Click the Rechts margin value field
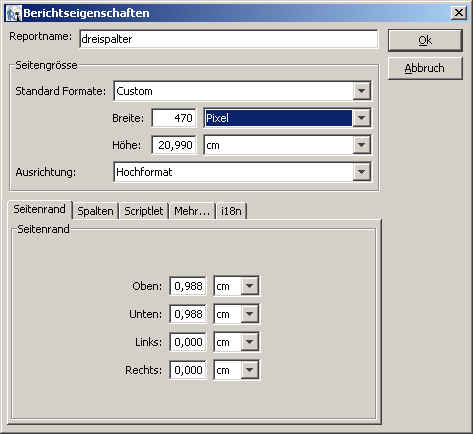 click(x=188, y=370)
